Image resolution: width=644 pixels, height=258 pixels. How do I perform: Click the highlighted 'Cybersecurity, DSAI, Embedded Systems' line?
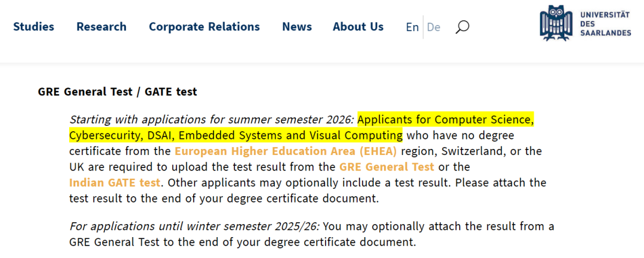(x=236, y=135)
